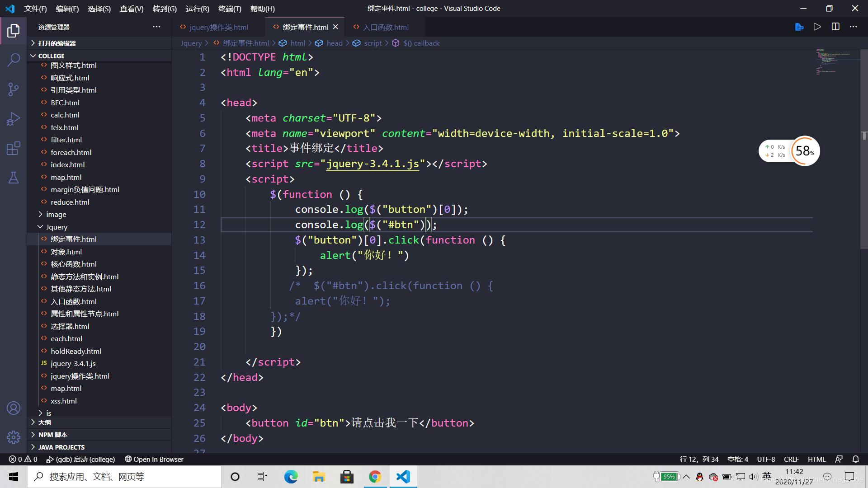
Task: Open the 选择(S) menu
Action: 99,9
